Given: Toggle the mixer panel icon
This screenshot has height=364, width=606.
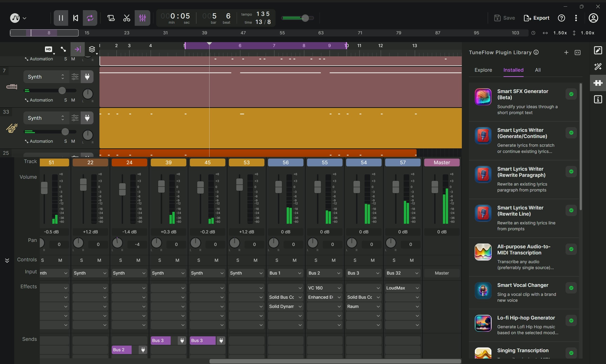Looking at the screenshot, I should [142, 18].
